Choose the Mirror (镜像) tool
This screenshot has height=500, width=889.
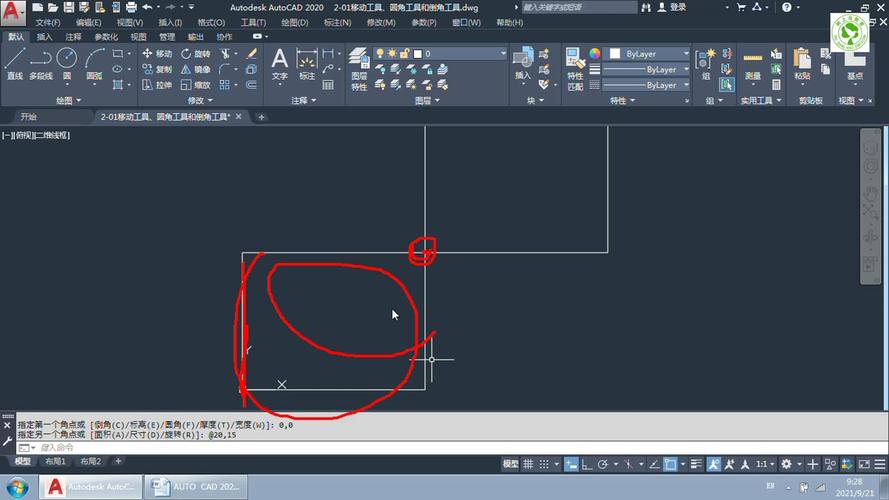click(196, 70)
